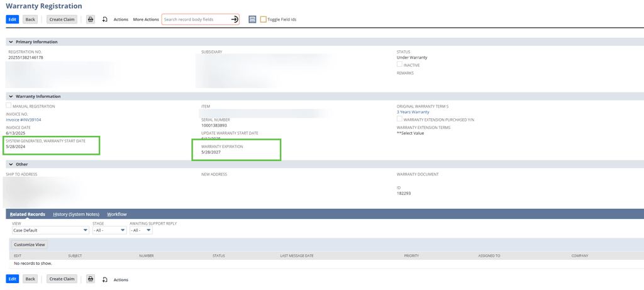Click the blue record layout icon near Toggle Field Ids

(x=252, y=20)
